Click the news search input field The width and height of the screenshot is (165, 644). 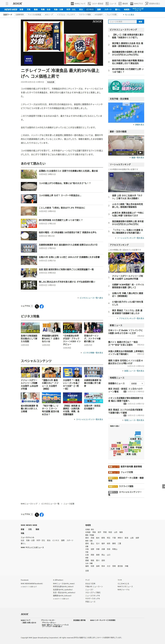(122, 22)
